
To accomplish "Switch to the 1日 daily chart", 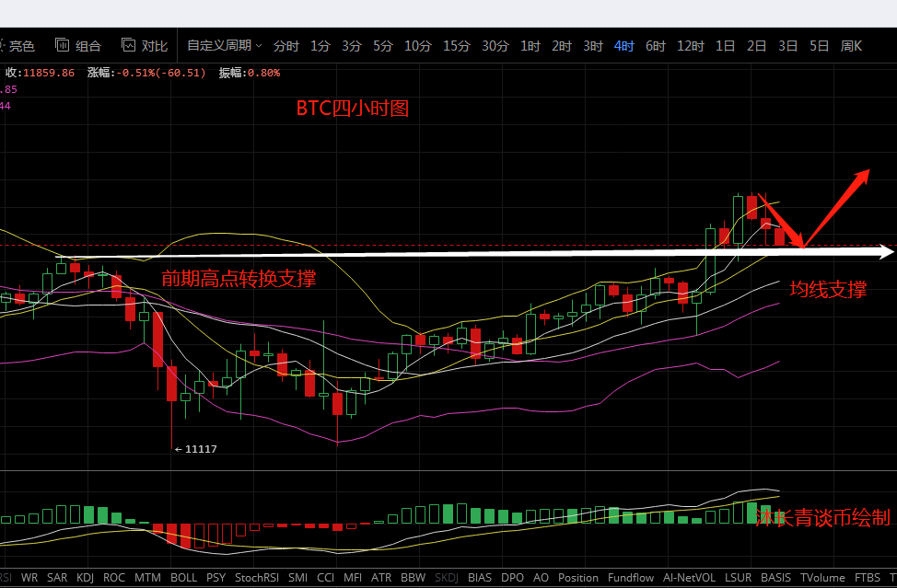I will pos(726,46).
